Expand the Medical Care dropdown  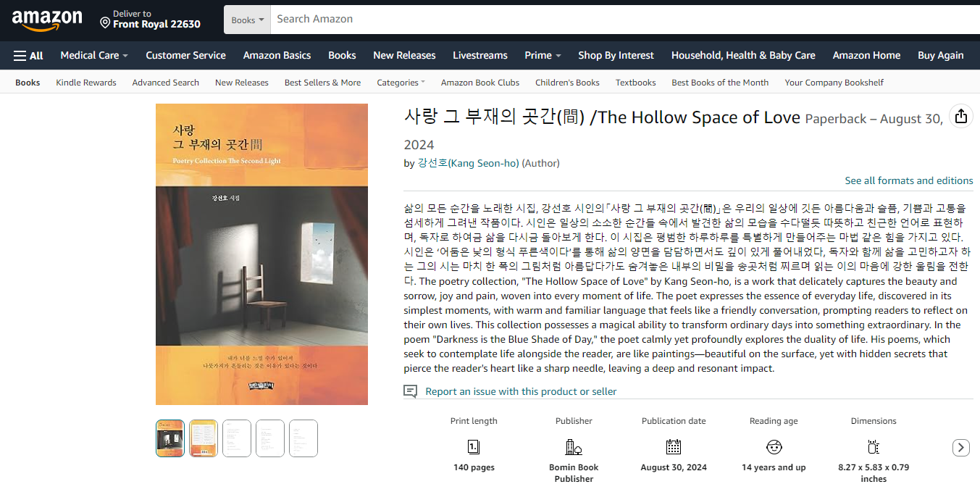point(94,55)
